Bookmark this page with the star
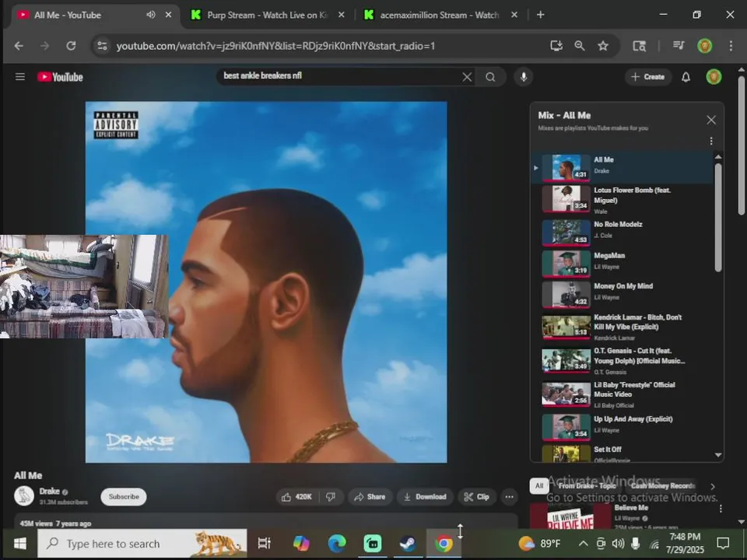The image size is (747, 560). (x=603, y=46)
